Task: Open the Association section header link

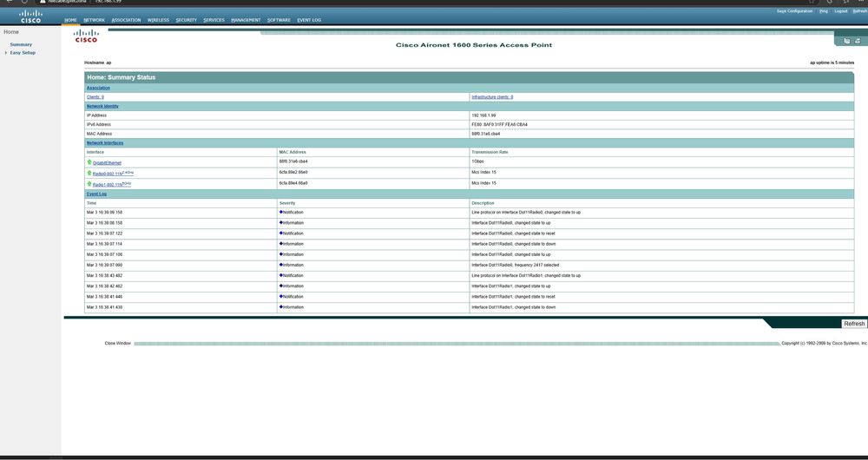Action: click(x=99, y=88)
